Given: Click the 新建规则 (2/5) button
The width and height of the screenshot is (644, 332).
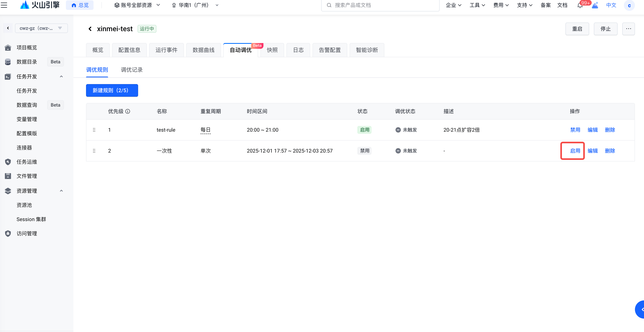Looking at the screenshot, I should (x=112, y=90).
